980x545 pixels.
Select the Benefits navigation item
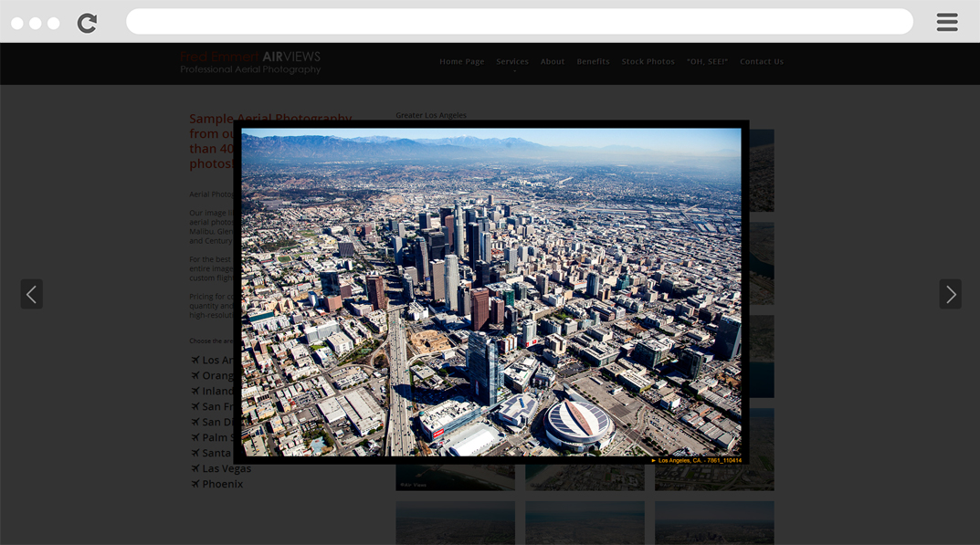point(593,62)
